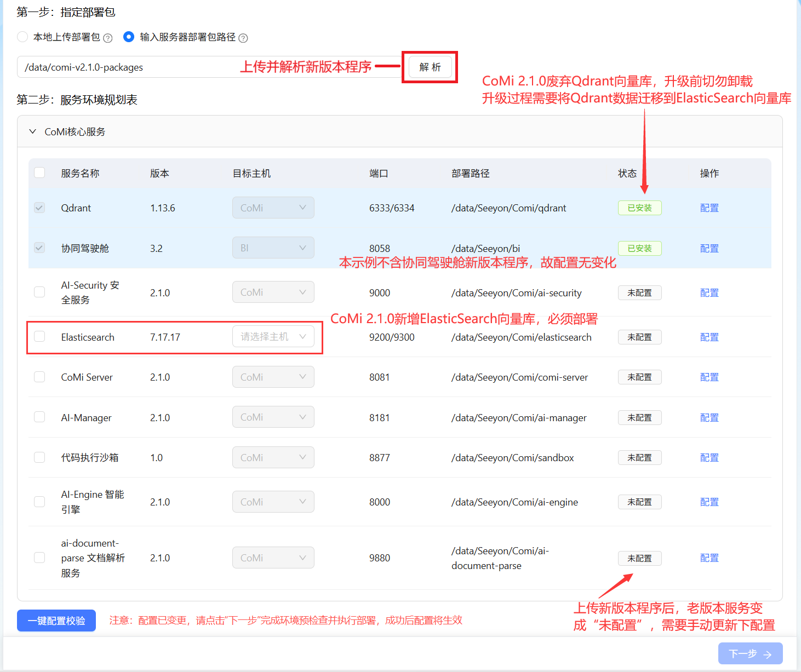Viewport: 801px width, 672px height.
Task: Click help icon next to 本地上传部署包
Action: click(x=108, y=38)
